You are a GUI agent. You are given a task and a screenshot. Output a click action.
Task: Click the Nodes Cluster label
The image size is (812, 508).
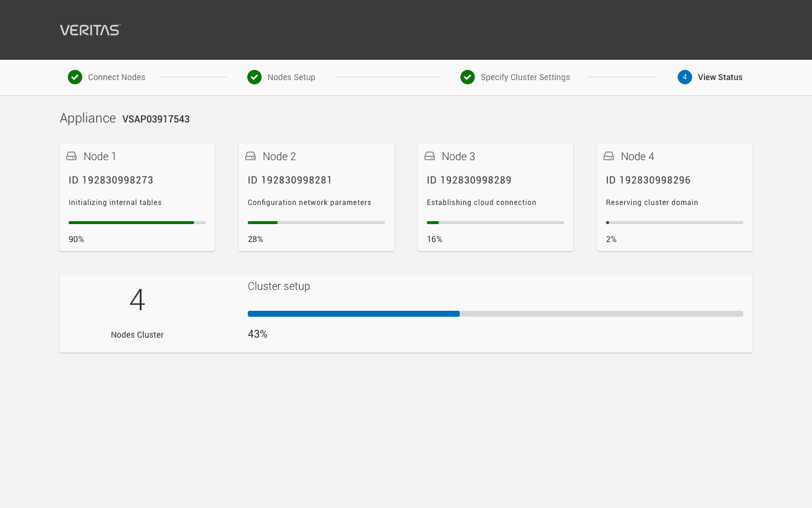[x=137, y=335]
